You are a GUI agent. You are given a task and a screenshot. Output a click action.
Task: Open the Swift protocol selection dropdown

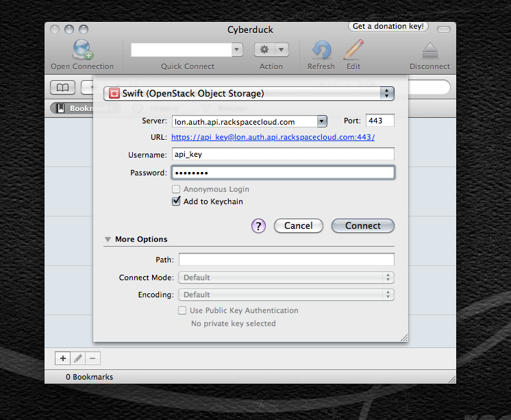point(249,94)
